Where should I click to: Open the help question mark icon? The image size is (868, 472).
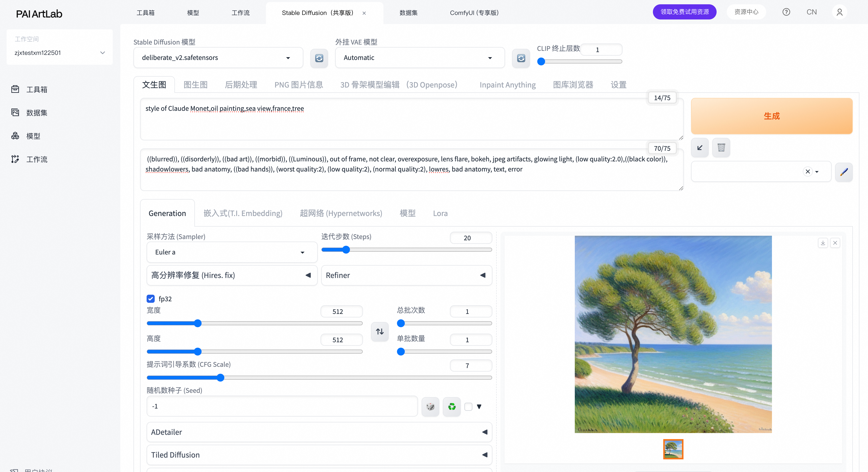click(x=786, y=12)
